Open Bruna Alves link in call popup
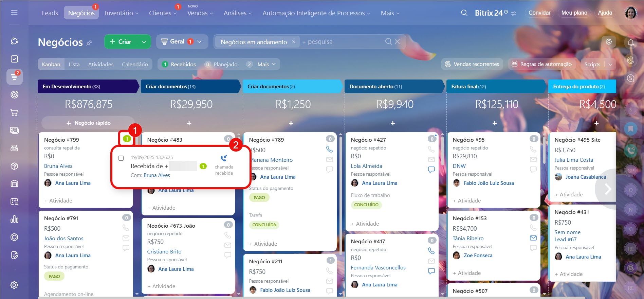Viewport: 644px width, 299px height. (157, 175)
